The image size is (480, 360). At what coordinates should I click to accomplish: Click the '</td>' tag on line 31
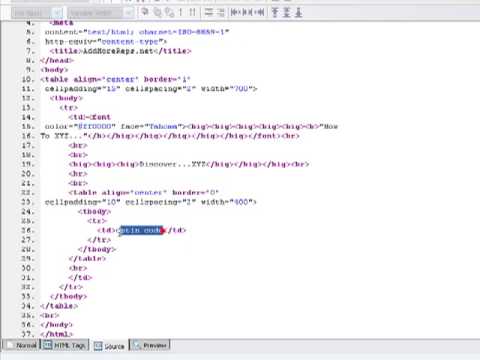(80, 277)
